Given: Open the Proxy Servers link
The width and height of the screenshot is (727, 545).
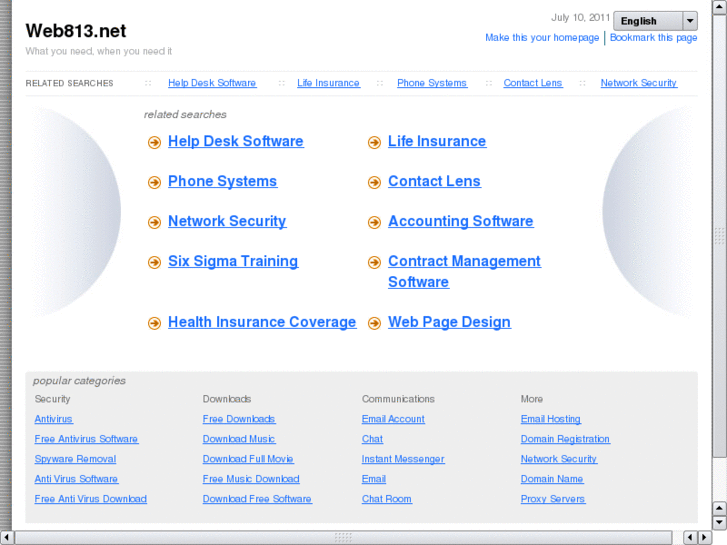Looking at the screenshot, I should point(553,499).
